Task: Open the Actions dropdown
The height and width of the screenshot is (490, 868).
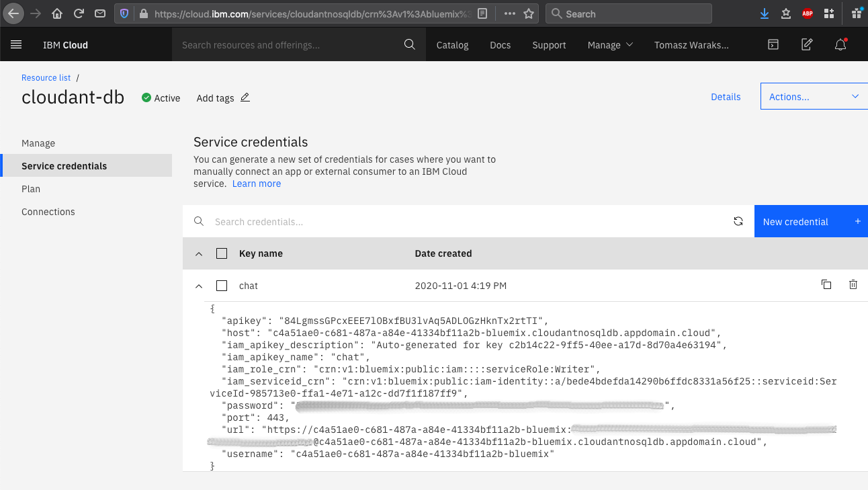Action: 814,97
